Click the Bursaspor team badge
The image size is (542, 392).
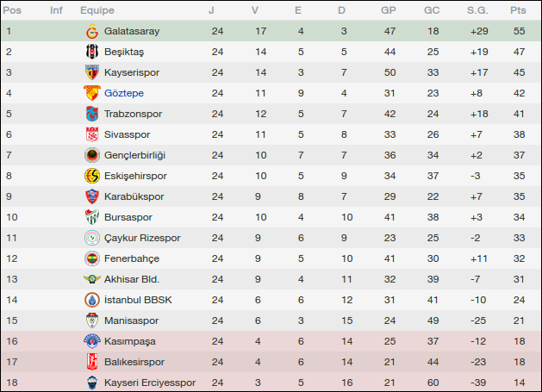click(x=91, y=217)
